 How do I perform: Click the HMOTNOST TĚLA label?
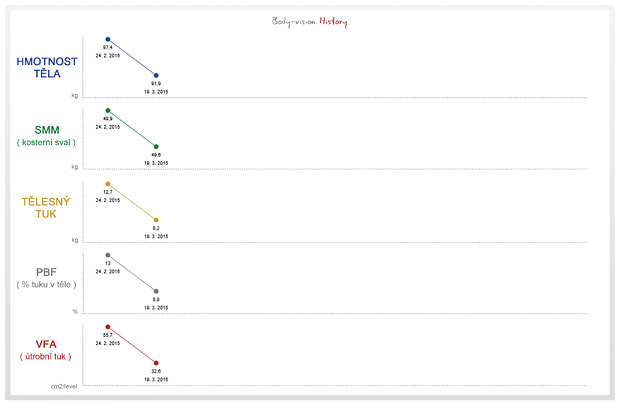[x=47, y=68]
